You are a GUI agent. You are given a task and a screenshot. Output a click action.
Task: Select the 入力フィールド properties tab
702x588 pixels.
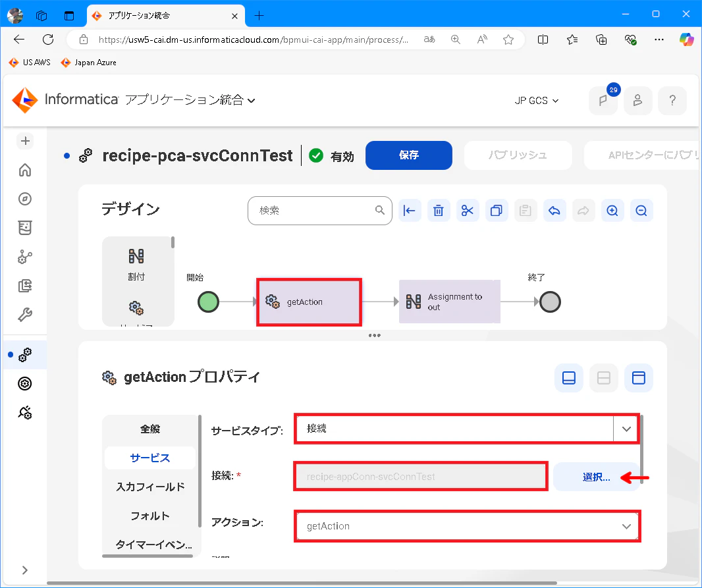pos(150,487)
